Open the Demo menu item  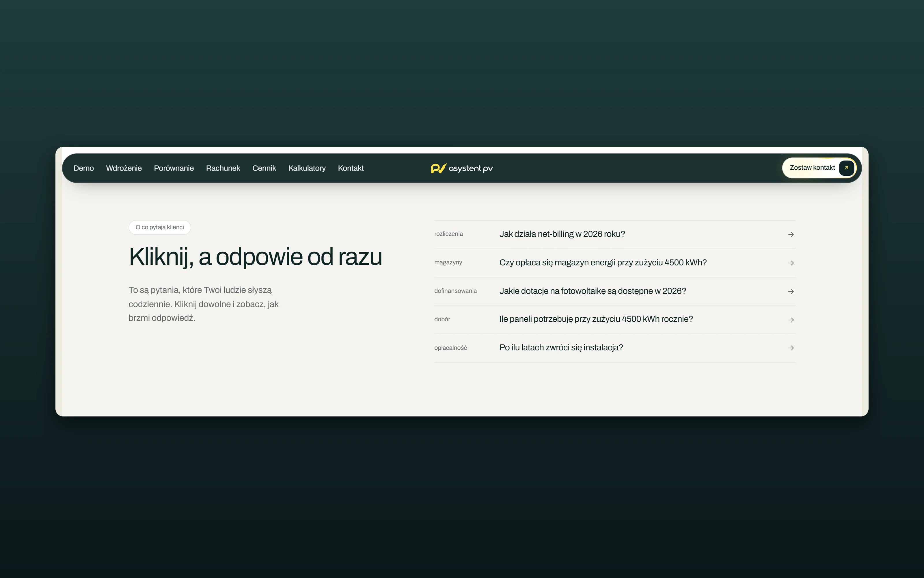click(84, 168)
